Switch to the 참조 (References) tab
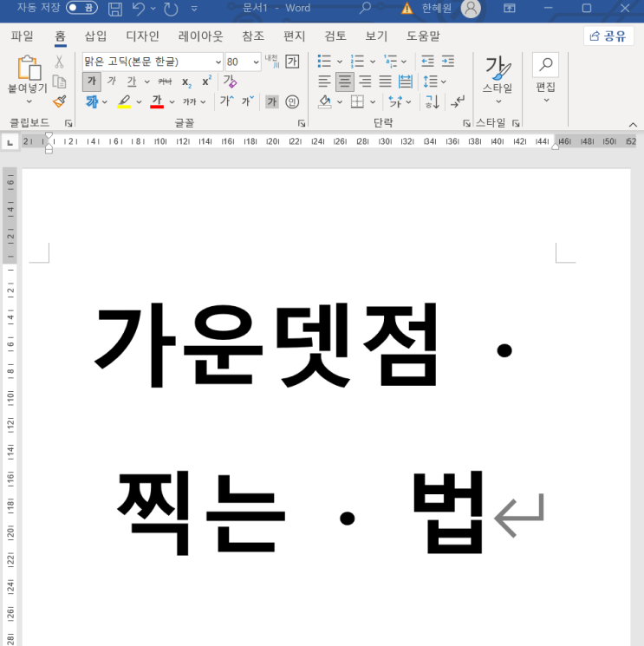Viewport: 644px width, 646px height. [253, 36]
